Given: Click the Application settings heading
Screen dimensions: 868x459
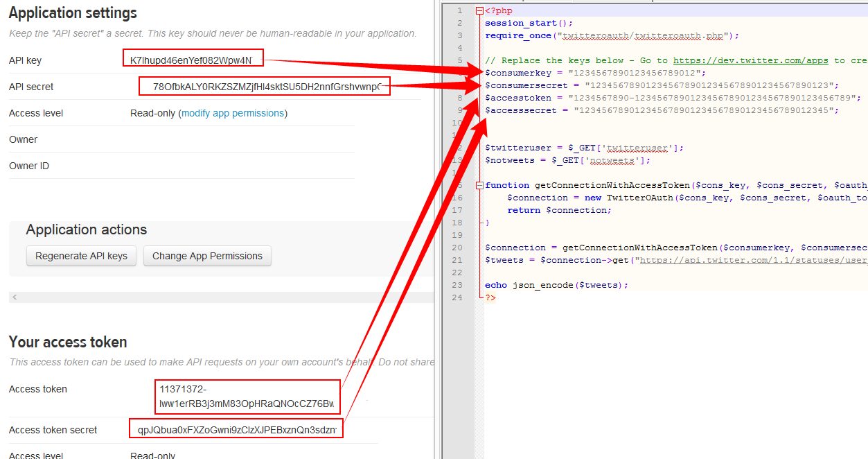Looking at the screenshot, I should [x=73, y=13].
